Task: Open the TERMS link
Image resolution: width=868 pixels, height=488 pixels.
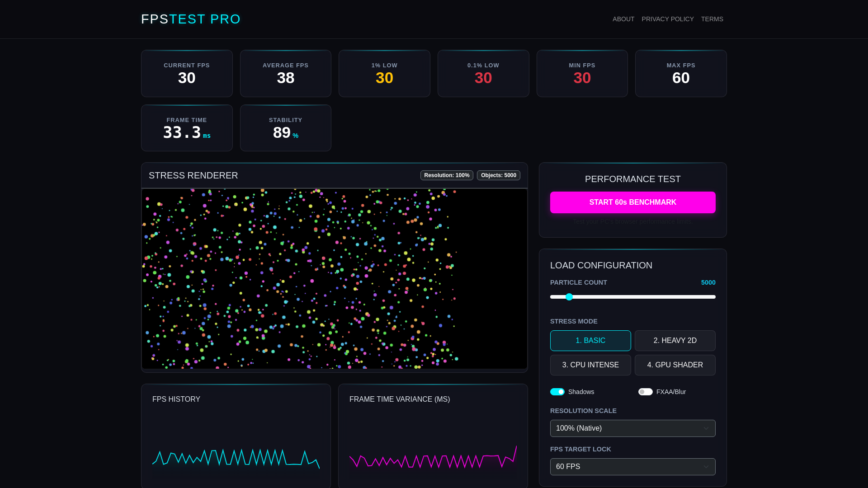Action: (x=712, y=19)
